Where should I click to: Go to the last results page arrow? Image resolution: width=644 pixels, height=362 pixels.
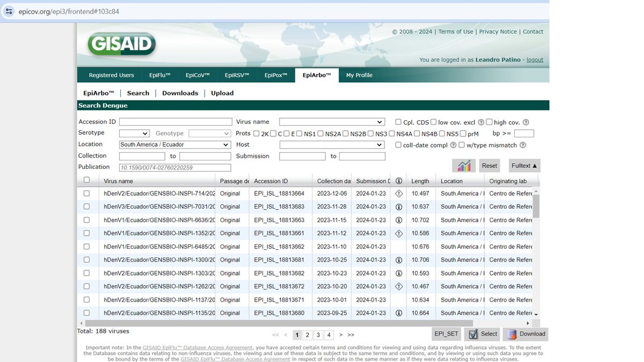(x=351, y=335)
